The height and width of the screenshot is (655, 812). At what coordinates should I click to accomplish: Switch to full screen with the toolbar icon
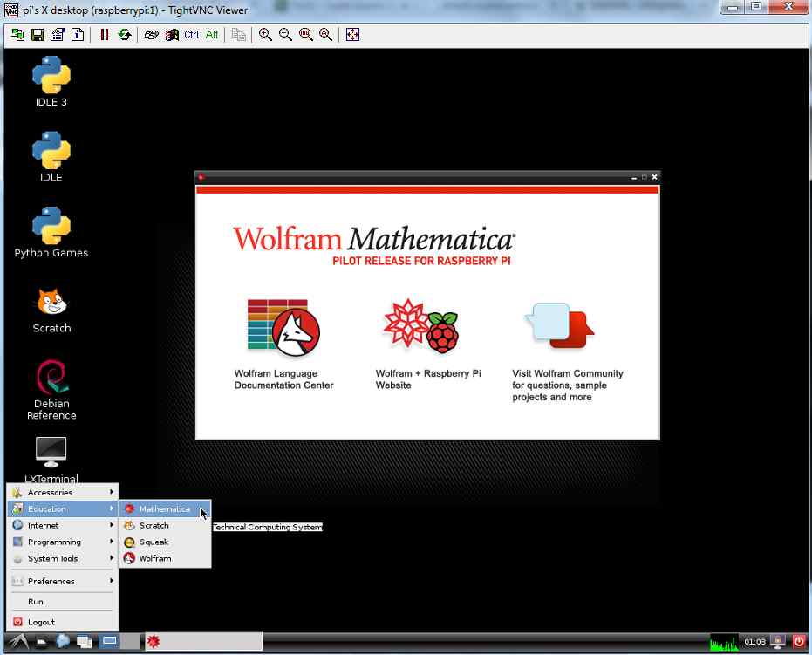352,35
